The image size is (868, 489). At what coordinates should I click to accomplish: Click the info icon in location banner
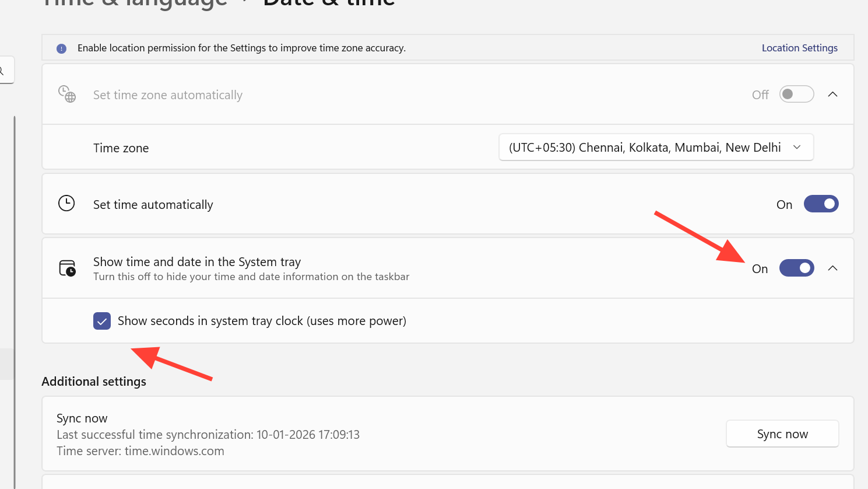(61, 48)
